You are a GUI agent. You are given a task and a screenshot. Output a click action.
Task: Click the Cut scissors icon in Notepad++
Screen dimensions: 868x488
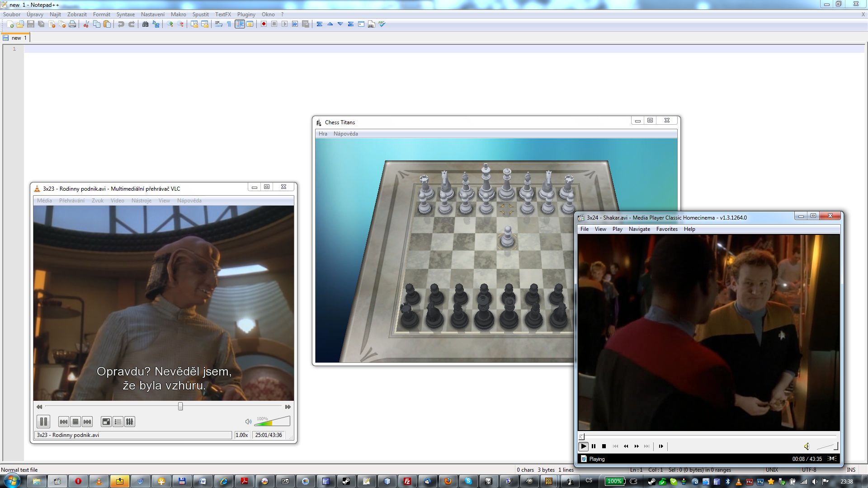[86, 24]
